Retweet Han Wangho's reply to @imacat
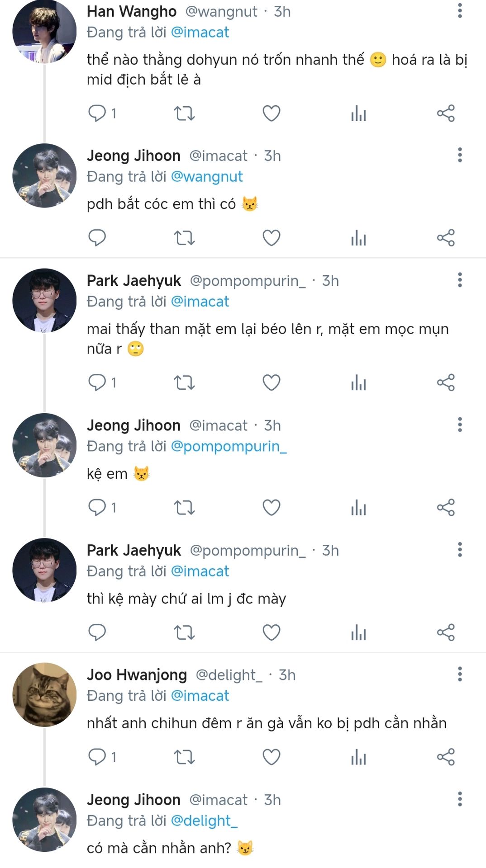486x868 pixels. tap(184, 113)
